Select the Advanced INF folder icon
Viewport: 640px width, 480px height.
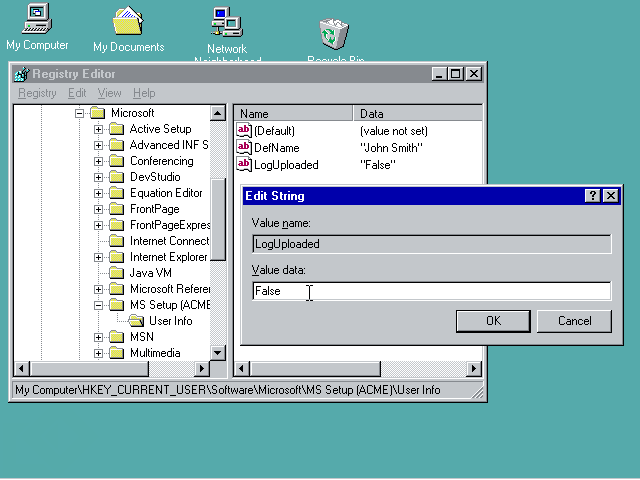117,145
